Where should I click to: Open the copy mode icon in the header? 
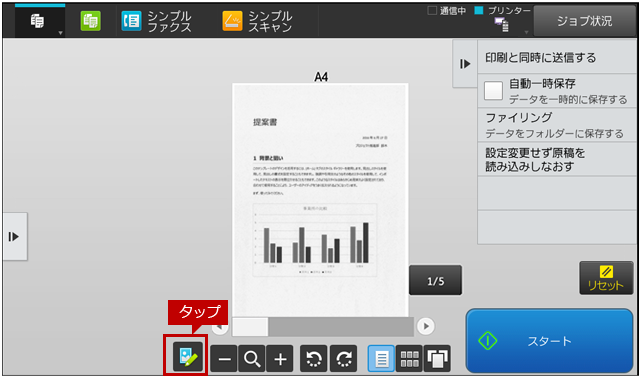(x=38, y=21)
